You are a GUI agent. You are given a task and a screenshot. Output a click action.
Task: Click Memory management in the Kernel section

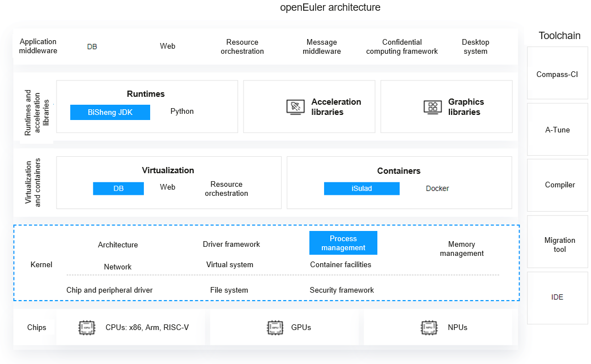462,249
